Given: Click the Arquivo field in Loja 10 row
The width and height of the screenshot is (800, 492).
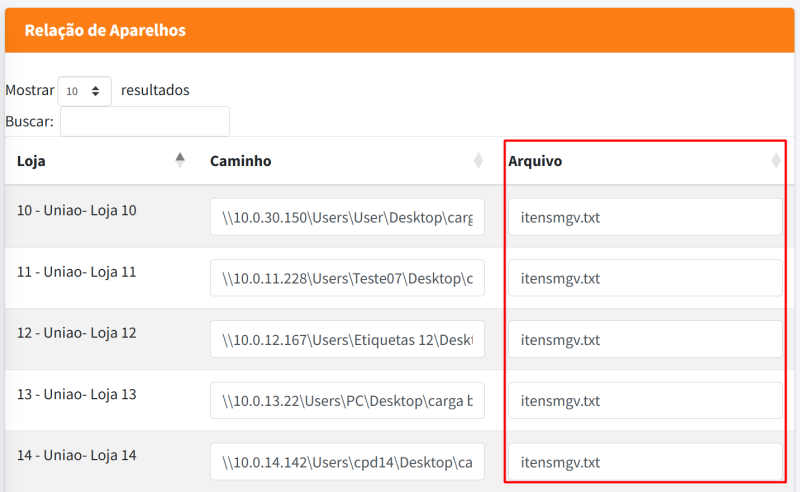Looking at the screenshot, I should click(644, 217).
